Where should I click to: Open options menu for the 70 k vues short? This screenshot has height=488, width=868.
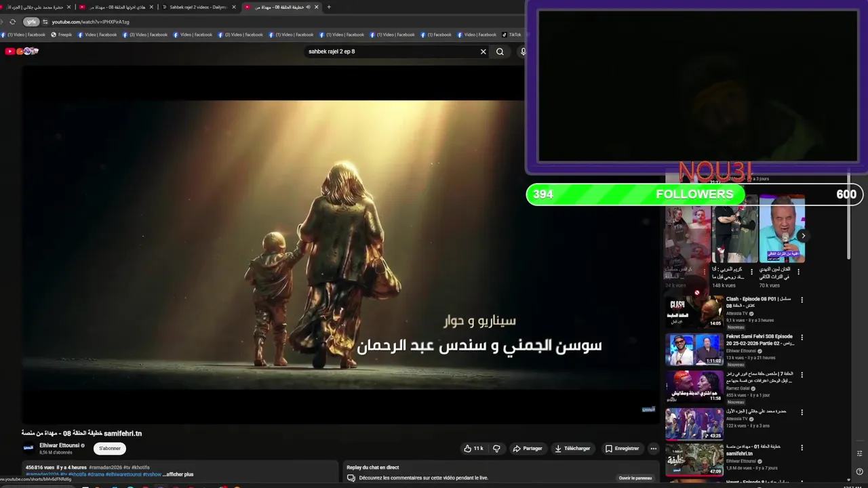798,271
